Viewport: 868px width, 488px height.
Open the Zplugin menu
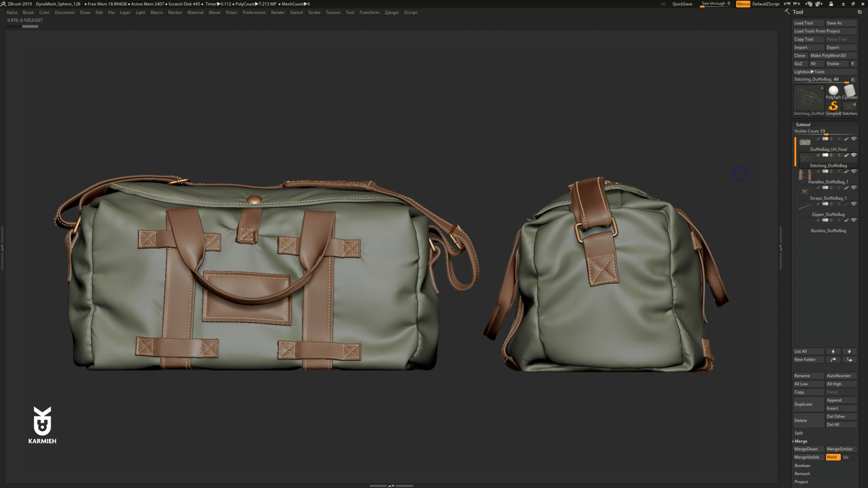pyautogui.click(x=392, y=13)
